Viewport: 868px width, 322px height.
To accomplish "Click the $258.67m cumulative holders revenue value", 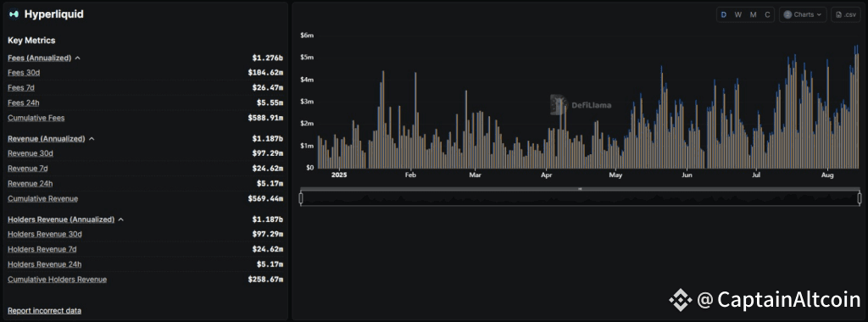I will (265, 280).
